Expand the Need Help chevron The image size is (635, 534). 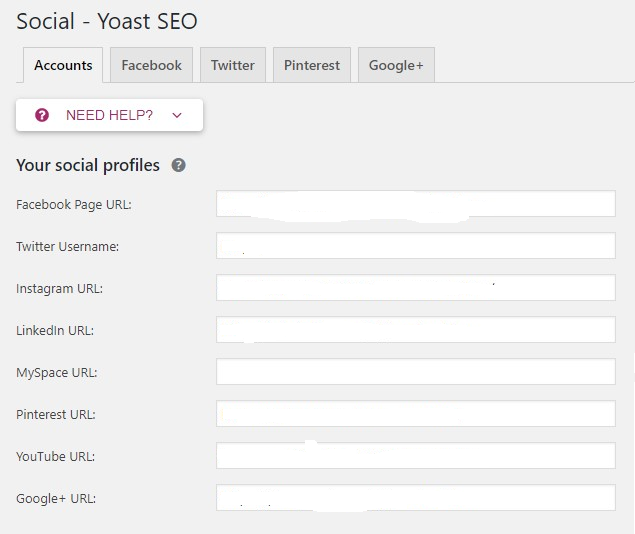pos(177,115)
